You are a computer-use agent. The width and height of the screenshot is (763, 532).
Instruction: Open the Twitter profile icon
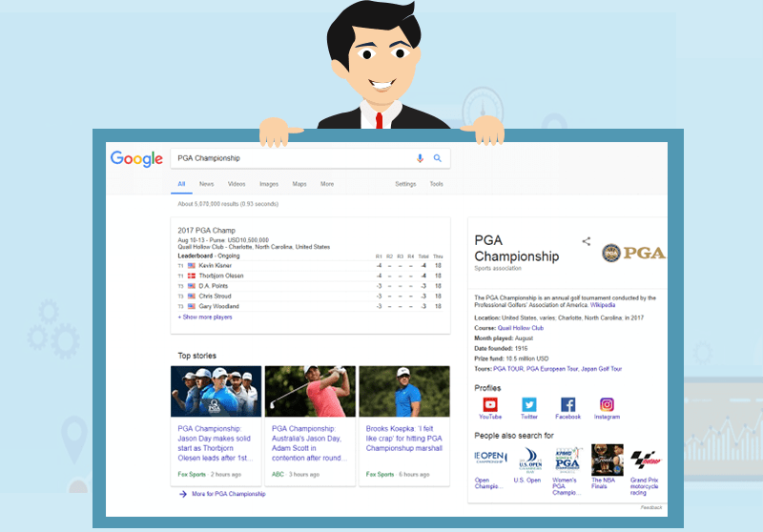[x=529, y=404]
